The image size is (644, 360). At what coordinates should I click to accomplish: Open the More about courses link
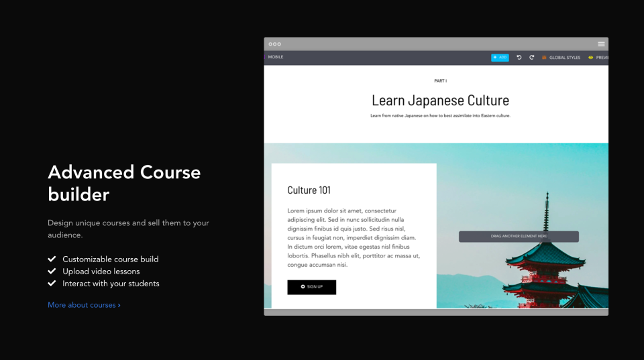click(85, 305)
